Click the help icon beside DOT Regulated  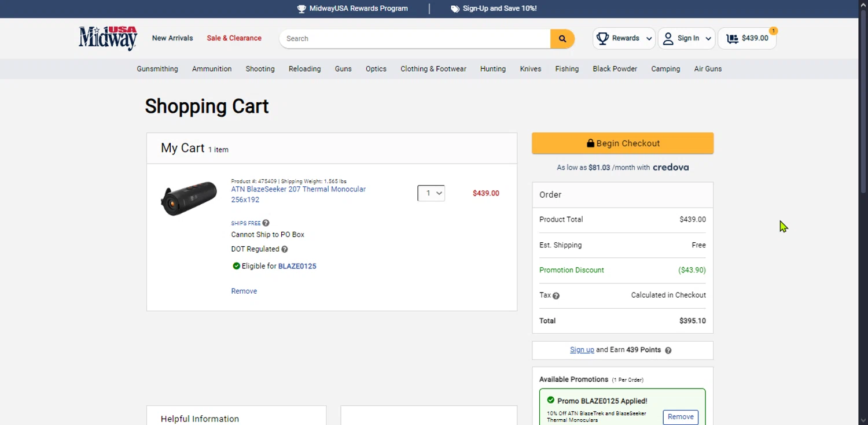point(284,249)
